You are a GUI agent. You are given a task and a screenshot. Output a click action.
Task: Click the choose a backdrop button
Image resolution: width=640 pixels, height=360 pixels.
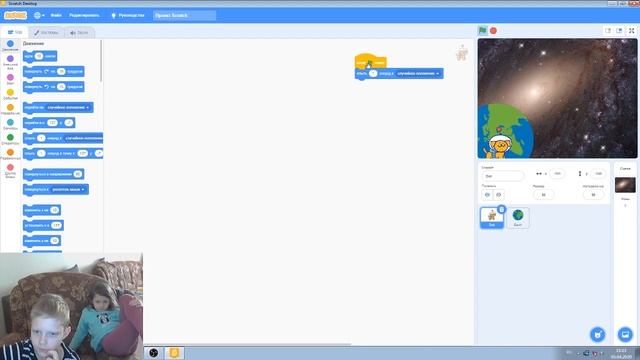pyautogui.click(x=625, y=335)
